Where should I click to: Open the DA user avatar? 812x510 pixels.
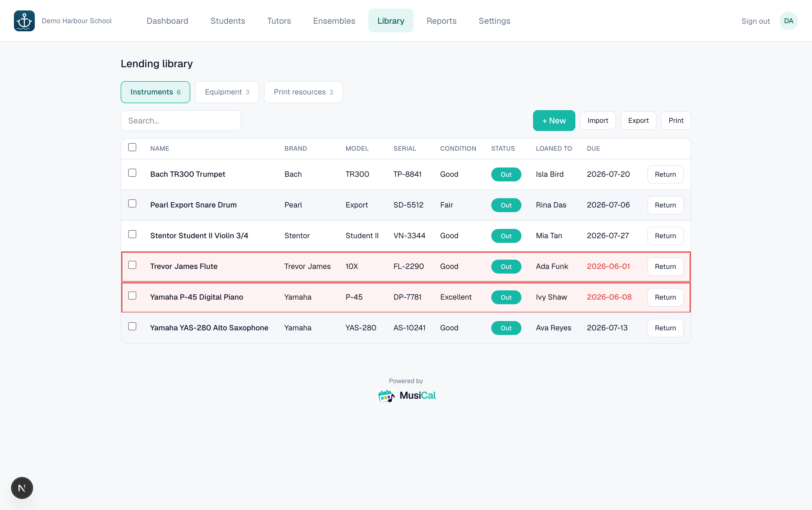(x=789, y=21)
